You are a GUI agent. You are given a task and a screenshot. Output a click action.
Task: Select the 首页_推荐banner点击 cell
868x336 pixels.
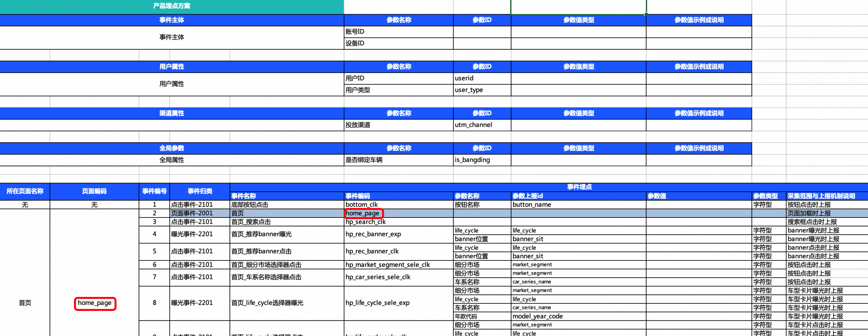(x=287, y=251)
